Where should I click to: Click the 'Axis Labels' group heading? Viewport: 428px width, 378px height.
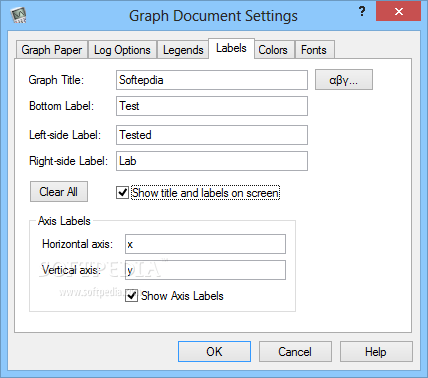(x=64, y=221)
